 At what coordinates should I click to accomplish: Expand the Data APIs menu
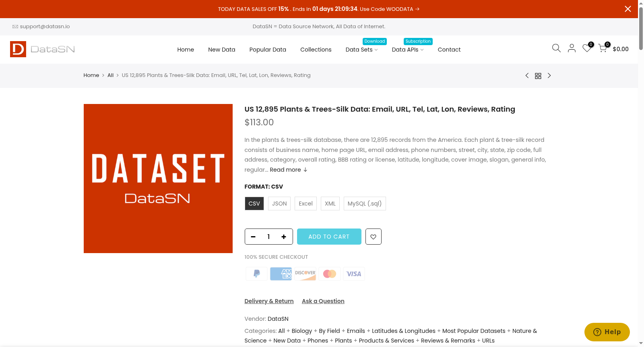coord(408,50)
